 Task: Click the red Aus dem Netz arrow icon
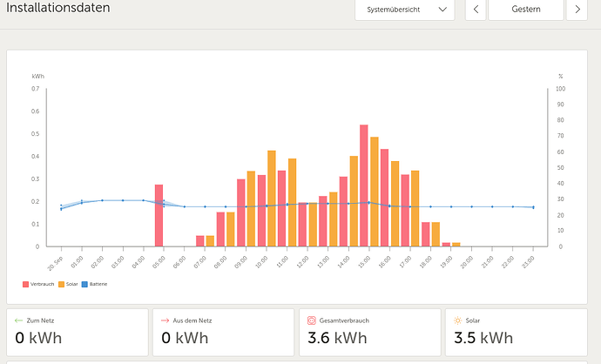165,320
